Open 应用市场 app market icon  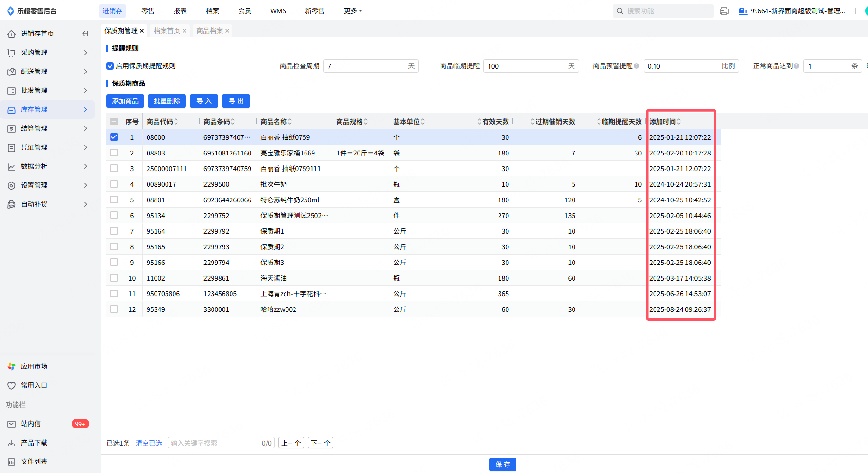(11, 366)
